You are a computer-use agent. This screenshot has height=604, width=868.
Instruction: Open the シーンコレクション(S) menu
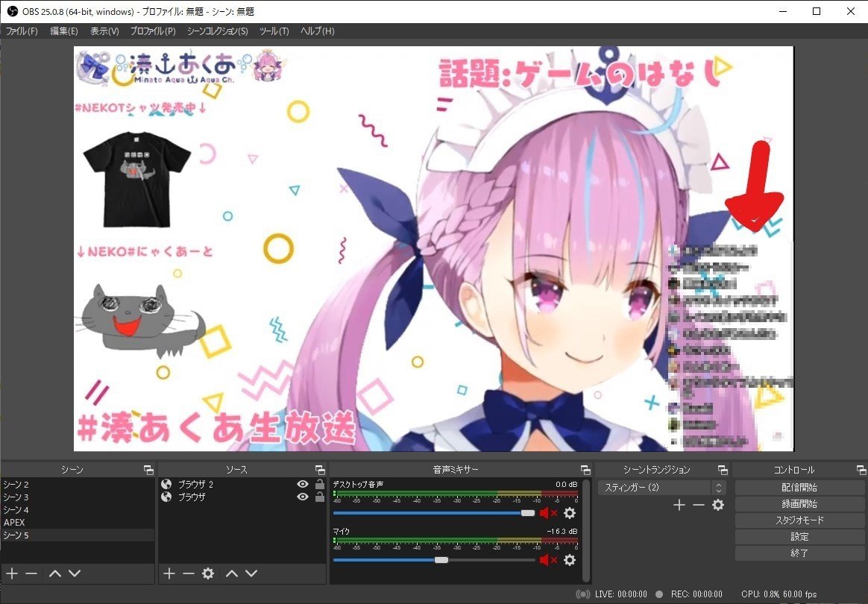(x=217, y=31)
